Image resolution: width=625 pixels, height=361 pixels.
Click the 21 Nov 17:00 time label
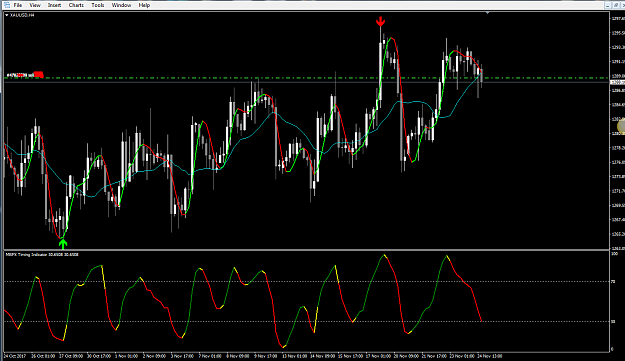434,356
